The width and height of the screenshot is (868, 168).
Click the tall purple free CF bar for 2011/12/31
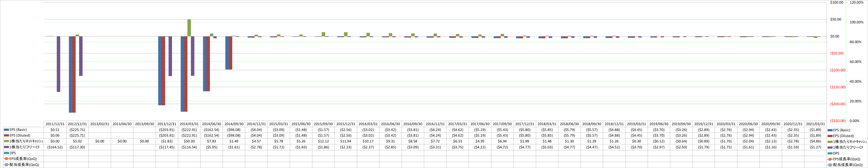coord(59,64)
